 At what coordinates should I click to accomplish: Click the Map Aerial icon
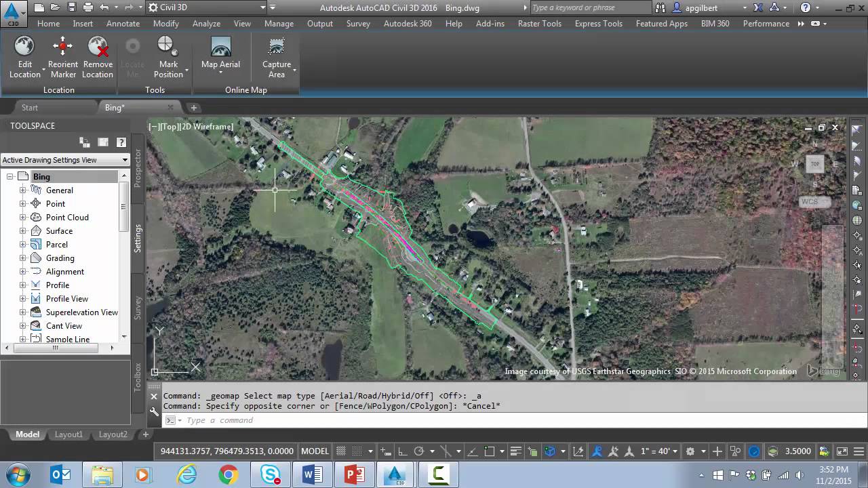tap(220, 46)
